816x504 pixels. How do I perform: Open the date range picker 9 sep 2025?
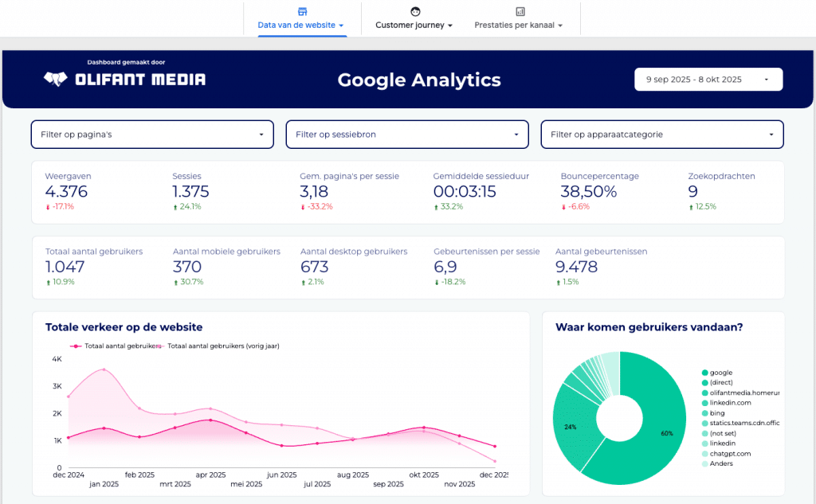(708, 80)
